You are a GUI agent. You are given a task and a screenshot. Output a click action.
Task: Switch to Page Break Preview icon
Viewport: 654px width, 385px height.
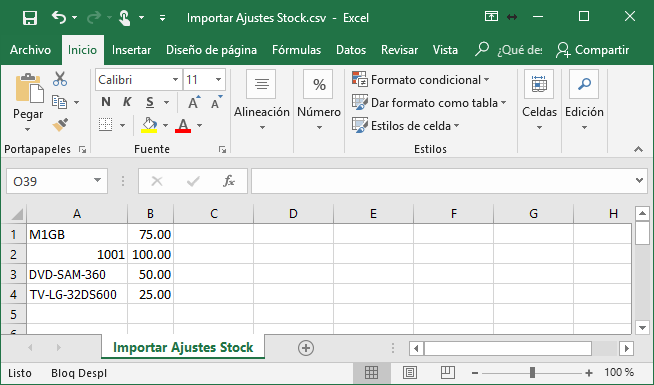pos(448,372)
